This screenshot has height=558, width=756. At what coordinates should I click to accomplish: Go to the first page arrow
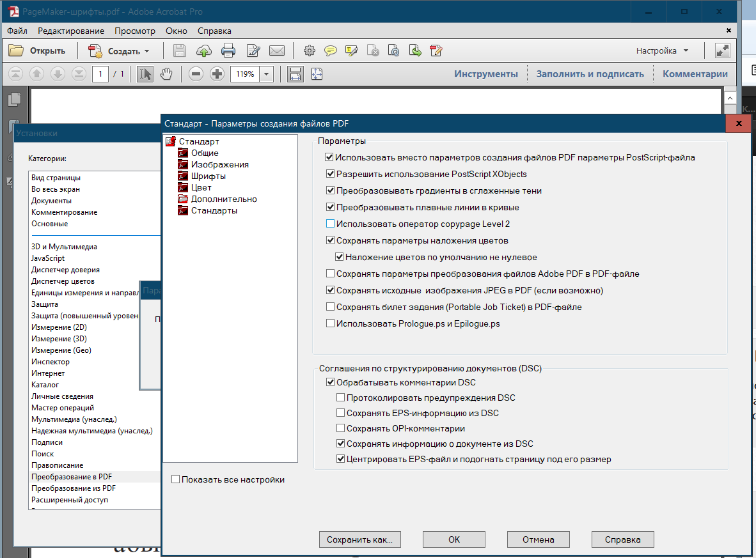(15, 74)
